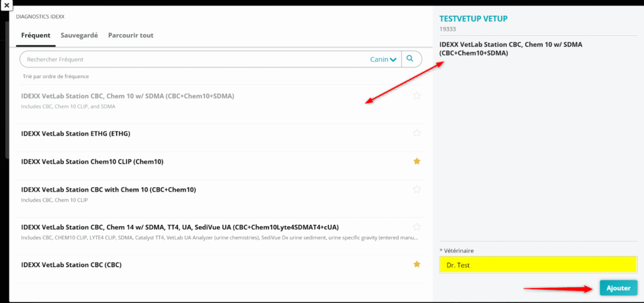The width and height of the screenshot is (644, 303).
Task: Click the magnifying glass search icon
Action: pos(410,59)
